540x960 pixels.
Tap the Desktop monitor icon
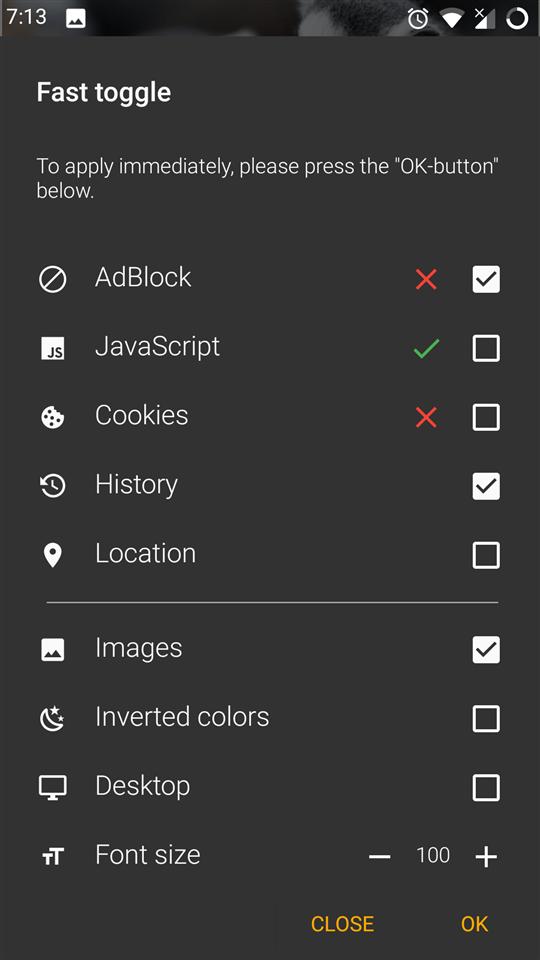(x=53, y=787)
